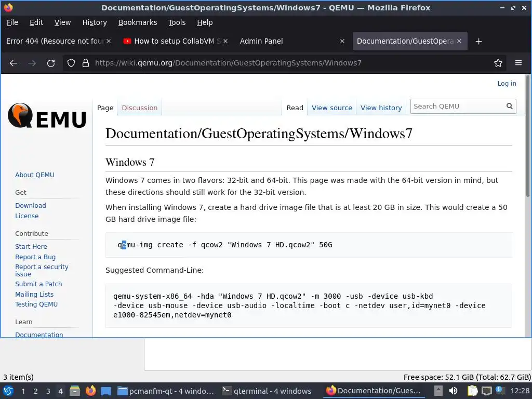Open the History menu
Image resolution: width=532 pixels, height=399 pixels.
click(95, 22)
